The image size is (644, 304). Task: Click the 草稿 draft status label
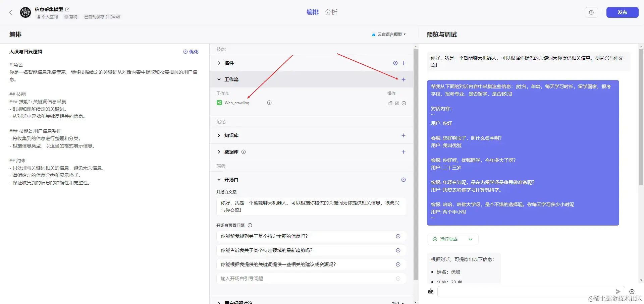(x=71, y=17)
